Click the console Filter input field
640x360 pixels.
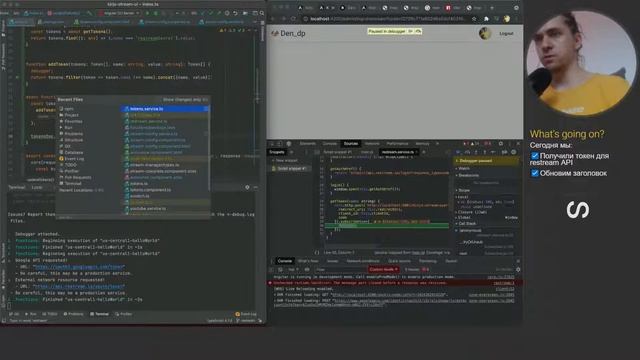[x=341, y=269]
